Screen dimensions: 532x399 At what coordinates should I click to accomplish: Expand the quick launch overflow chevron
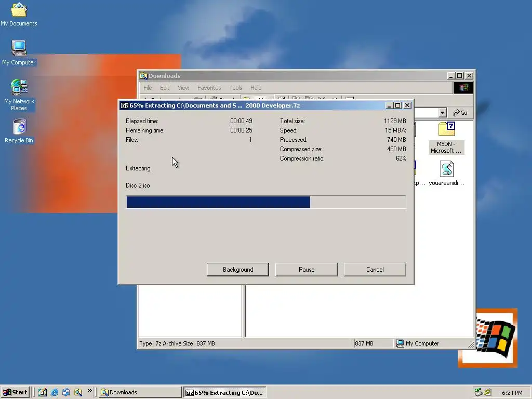[x=89, y=391]
